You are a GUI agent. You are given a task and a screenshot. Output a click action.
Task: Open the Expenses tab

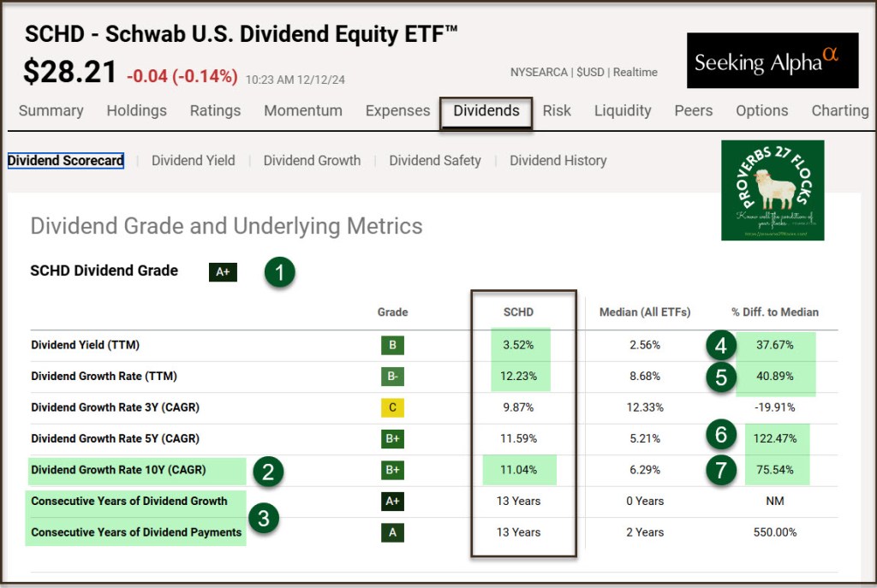(397, 111)
